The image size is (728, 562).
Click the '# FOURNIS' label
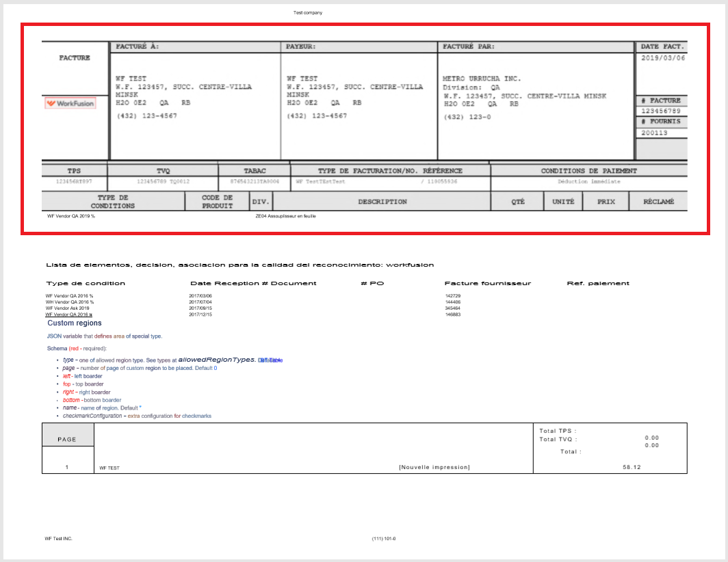click(x=661, y=121)
